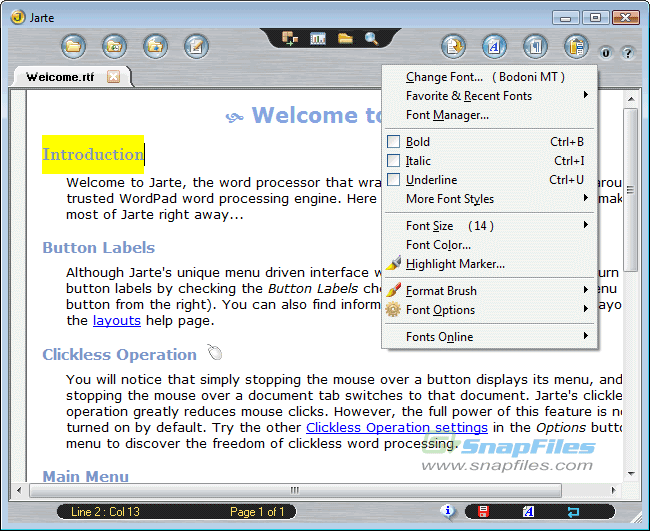Click the small round 0 counter button

coord(606,53)
